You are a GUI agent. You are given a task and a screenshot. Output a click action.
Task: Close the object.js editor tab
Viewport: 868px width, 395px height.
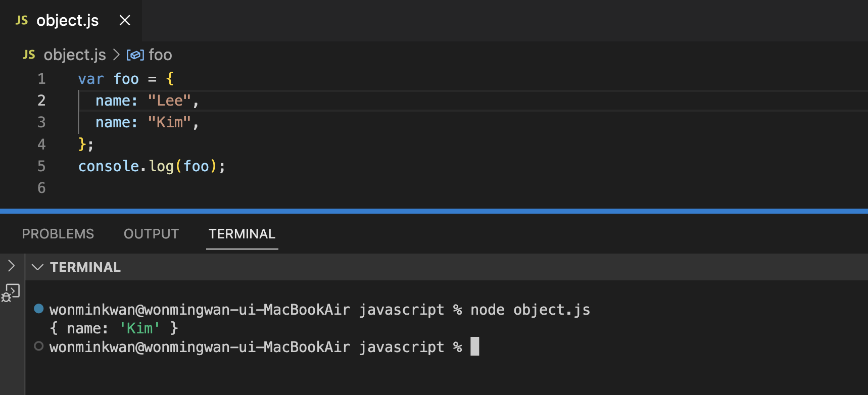(125, 20)
